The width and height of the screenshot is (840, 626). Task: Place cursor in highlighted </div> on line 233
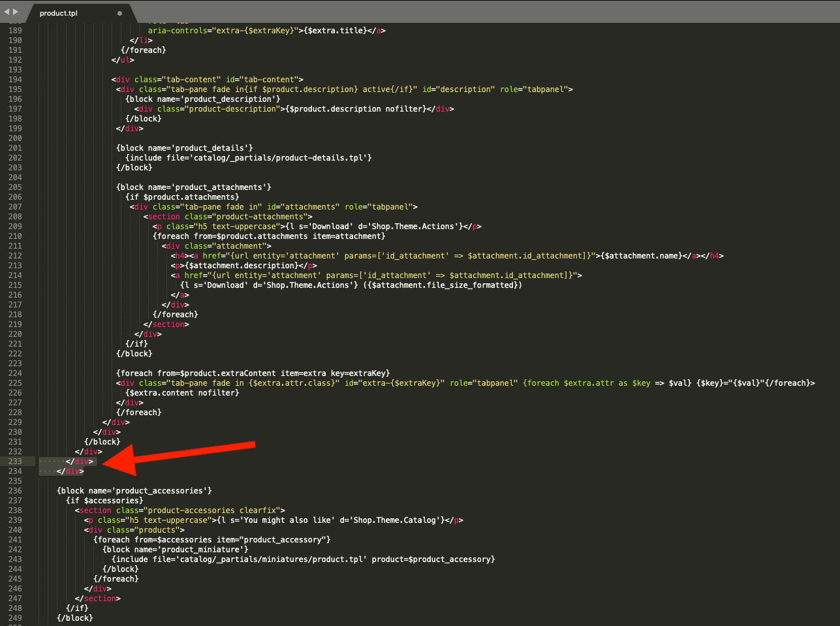pyautogui.click(x=80, y=462)
